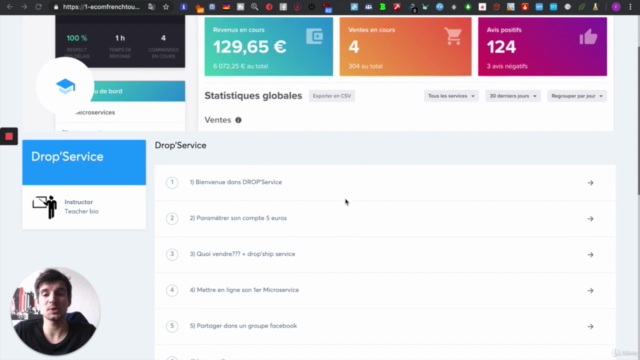This screenshot has width=640, height=360.
Task: Click the Instructor name text
Action: pyautogui.click(x=78, y=202)
